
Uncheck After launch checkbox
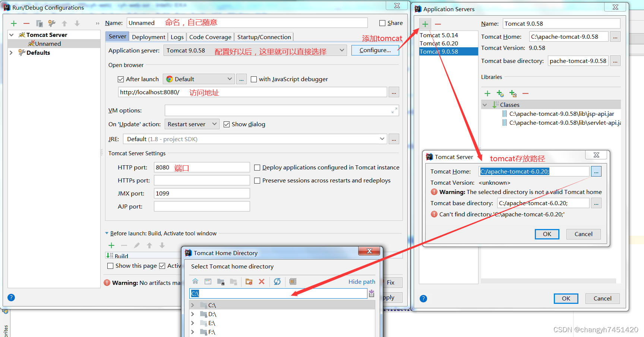coord(121,79)
